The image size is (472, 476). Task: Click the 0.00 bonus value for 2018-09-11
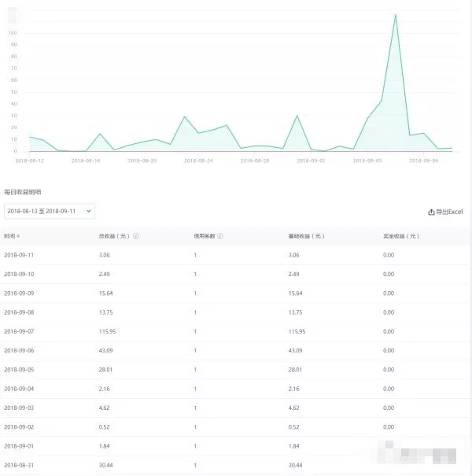coord(389,255)
